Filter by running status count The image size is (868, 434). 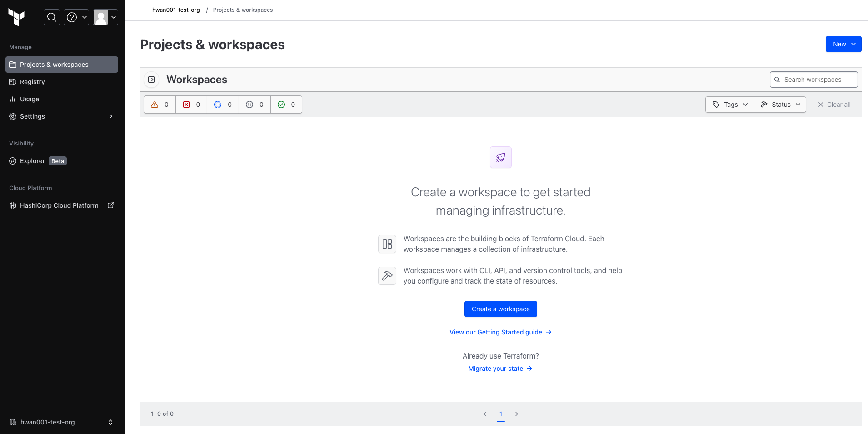click(223, 105)
